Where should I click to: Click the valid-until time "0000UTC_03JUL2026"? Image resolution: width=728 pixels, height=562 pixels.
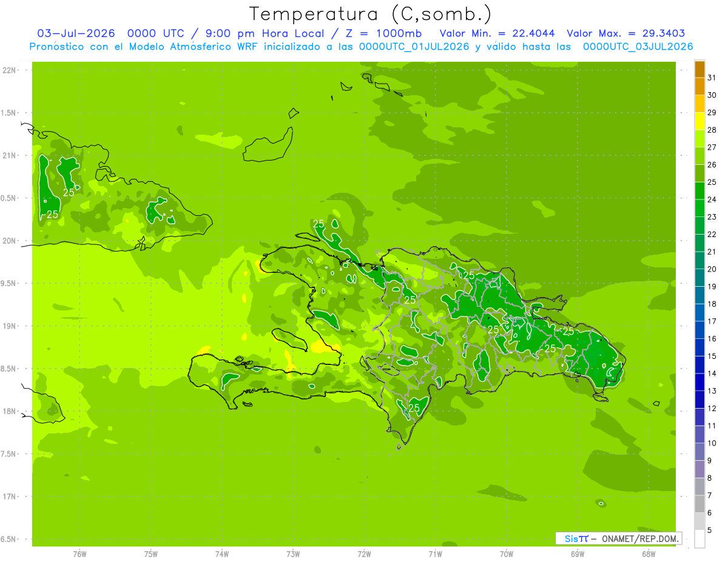click(638, 47)
